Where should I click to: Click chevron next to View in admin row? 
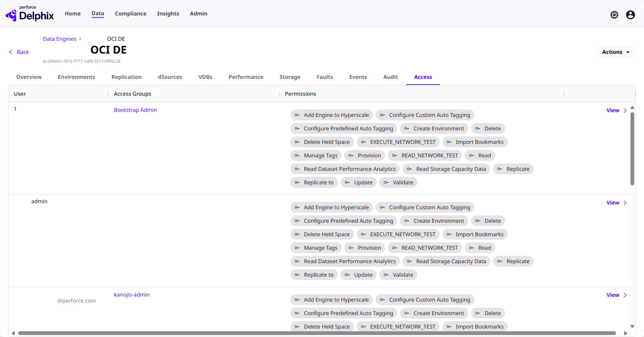tap(625, 203)
